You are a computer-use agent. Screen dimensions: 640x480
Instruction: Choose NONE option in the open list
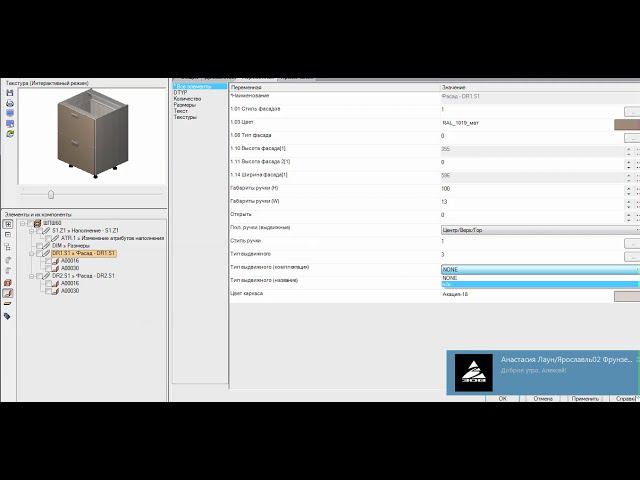click(x=540, y=278)
